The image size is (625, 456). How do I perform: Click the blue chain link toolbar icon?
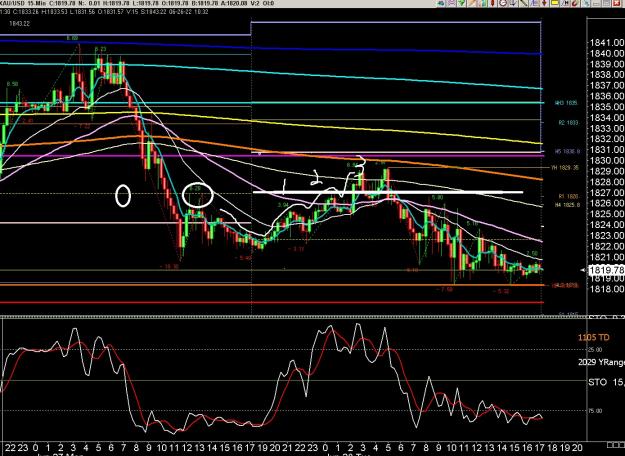coord(586,3)
